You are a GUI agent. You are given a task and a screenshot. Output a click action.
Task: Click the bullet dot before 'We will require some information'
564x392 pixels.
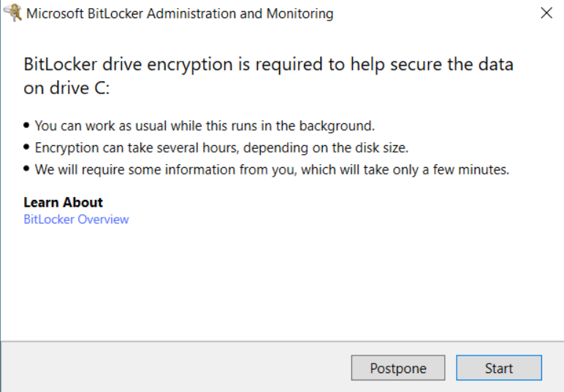(26, 169)
